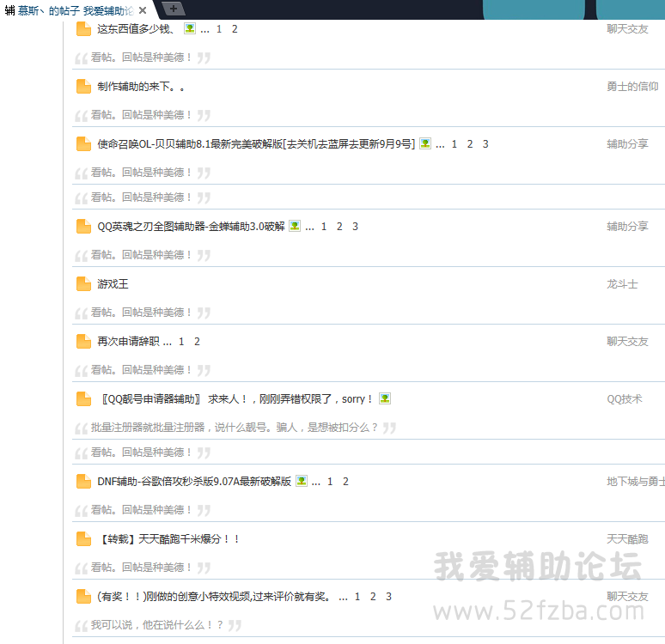The height and width of the screenshot is (644, 665).
Task: Open thread 〖QQ靓号申请器辅助〗求来人
Action: point(236,399)
